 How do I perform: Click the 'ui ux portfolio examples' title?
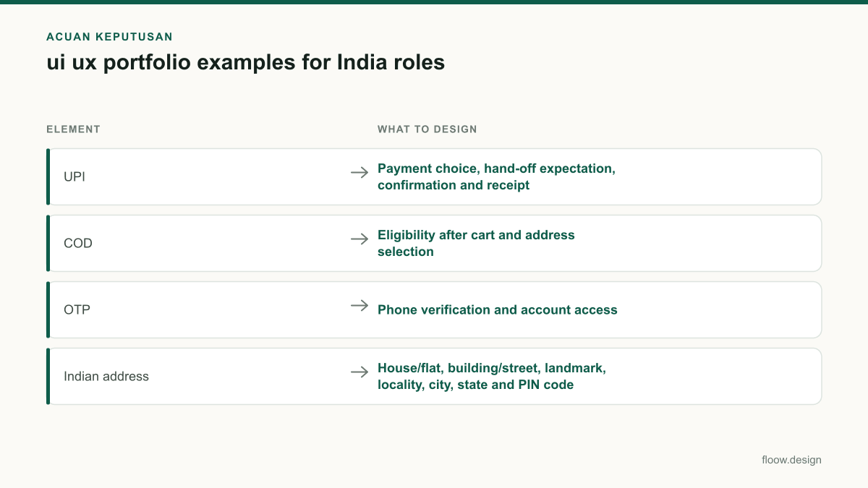click(245, 63)
